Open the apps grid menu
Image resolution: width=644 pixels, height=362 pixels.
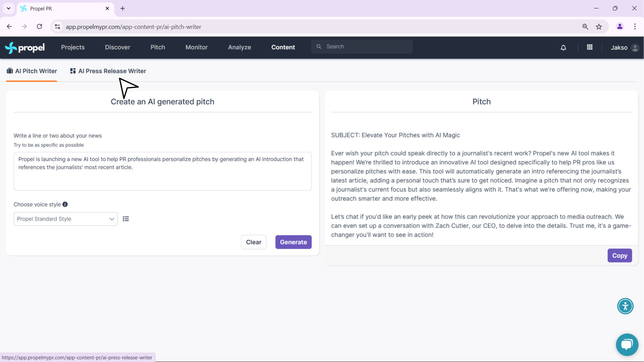(x=590, y=47)
